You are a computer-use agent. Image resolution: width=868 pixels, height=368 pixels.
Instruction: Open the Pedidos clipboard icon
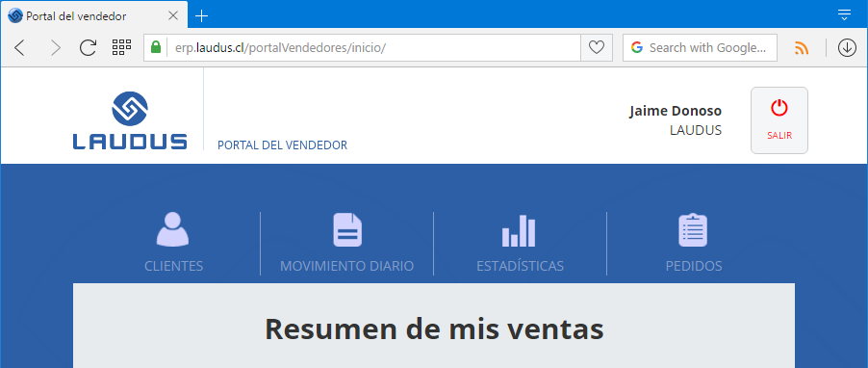point(693,230)
